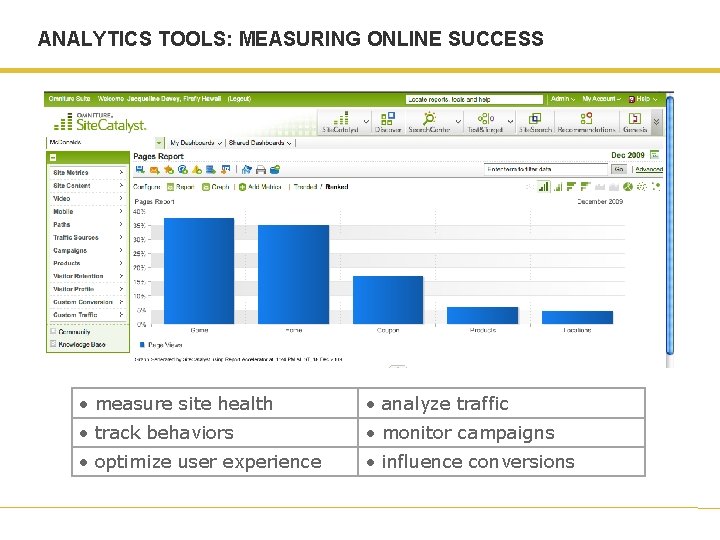Click the Knowledge Base sidebar icon
The height and width of the screenshot is (540, 720).
point(53,344)
